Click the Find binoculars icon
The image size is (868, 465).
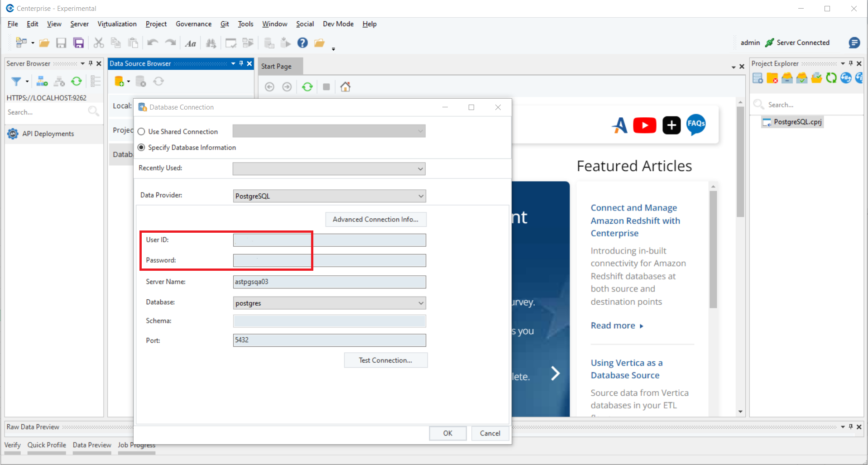pos(211,43)
